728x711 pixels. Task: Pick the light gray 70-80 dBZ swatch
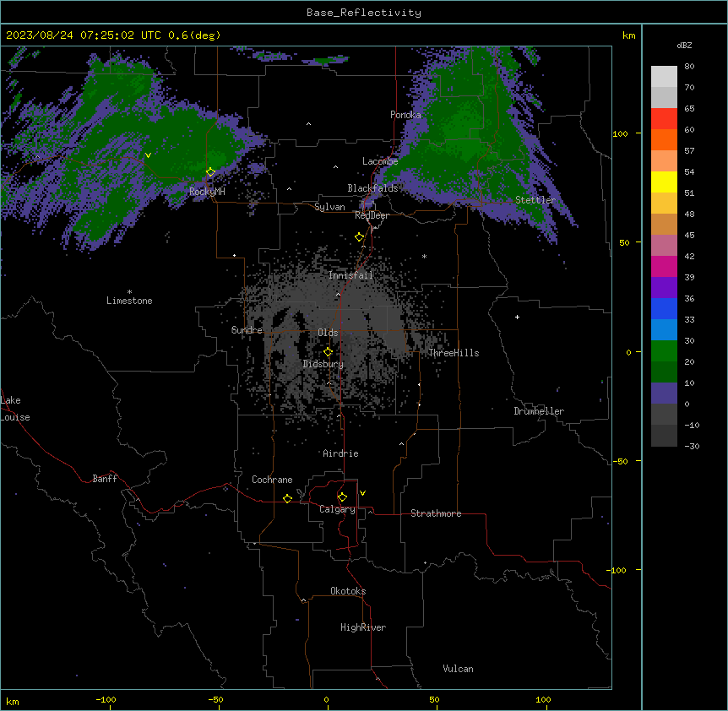pos(664,77)
